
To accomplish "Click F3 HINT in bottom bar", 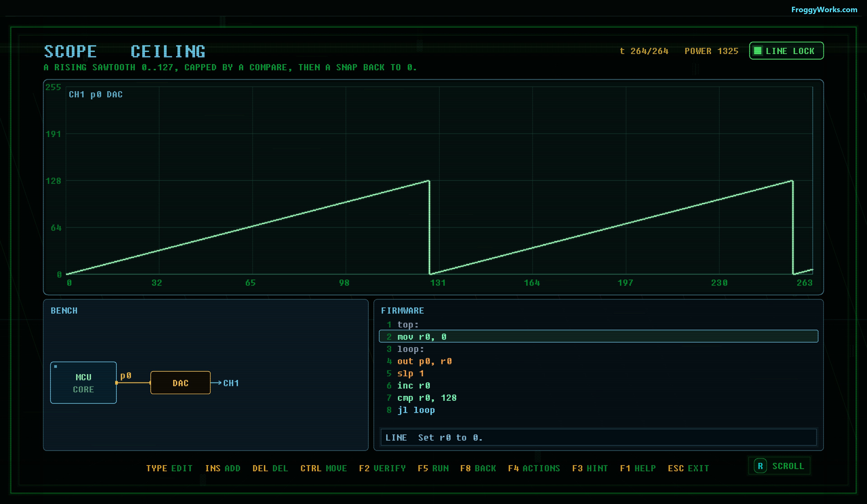I will (x=590, y=468).
